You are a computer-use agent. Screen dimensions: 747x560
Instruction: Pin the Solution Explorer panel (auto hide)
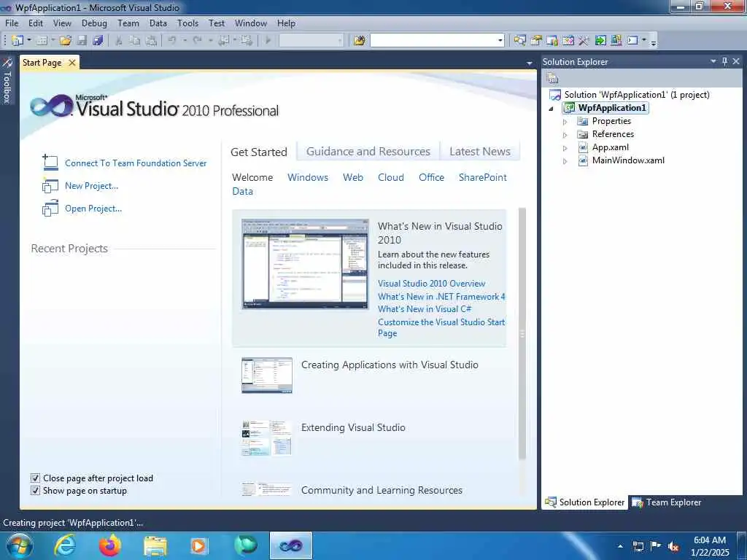724,61
